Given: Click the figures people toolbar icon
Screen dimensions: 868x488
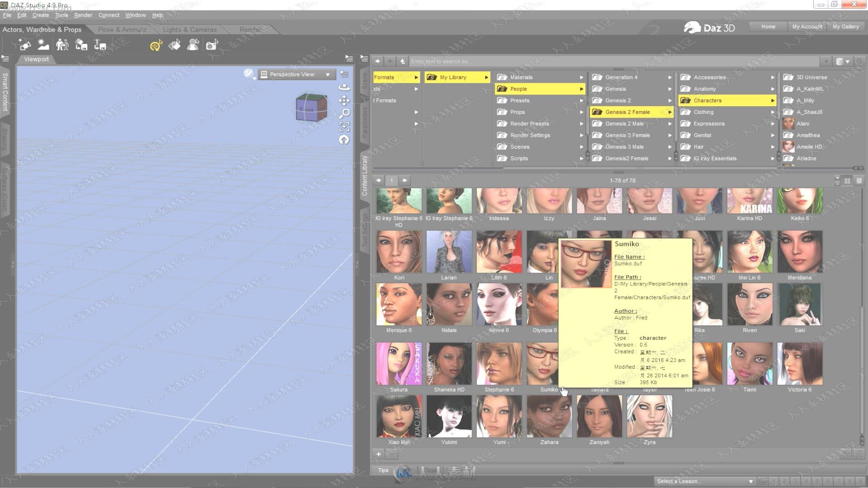Looking at the screenshot, I should click(x=62, y=45).
